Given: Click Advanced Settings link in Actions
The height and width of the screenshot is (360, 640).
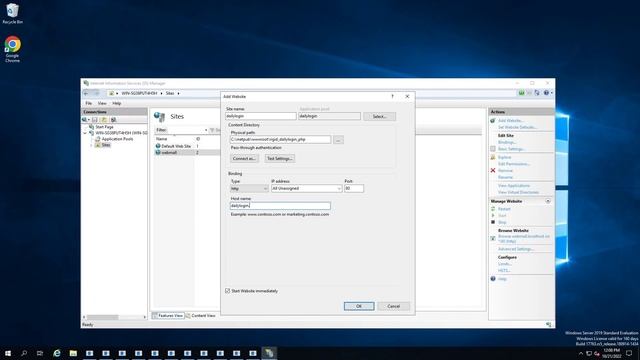Looking at the screenshot, I should click(516, 249).
